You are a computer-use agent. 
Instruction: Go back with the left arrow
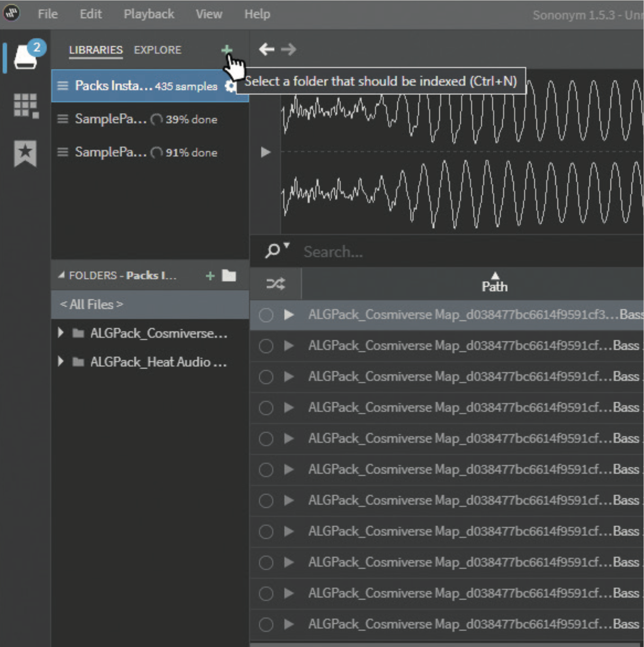point(267,50)
